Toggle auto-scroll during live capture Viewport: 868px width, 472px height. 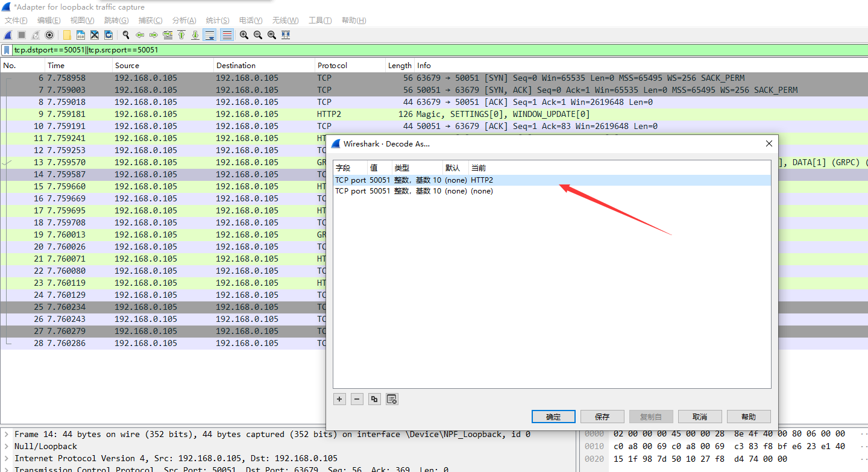pyautogui.click(x=210, y=35)
